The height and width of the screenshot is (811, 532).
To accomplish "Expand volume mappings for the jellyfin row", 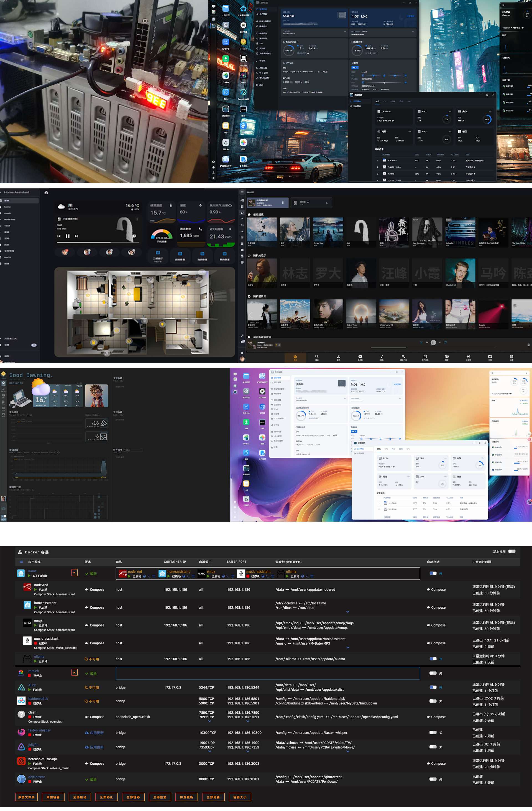I will pyautogui.click(x=347, y=751).
